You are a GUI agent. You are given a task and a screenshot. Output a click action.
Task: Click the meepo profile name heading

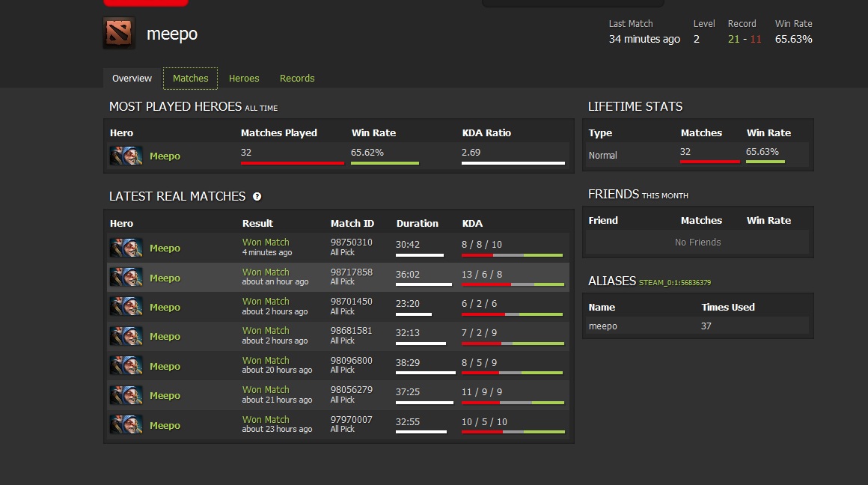[172, 34]
